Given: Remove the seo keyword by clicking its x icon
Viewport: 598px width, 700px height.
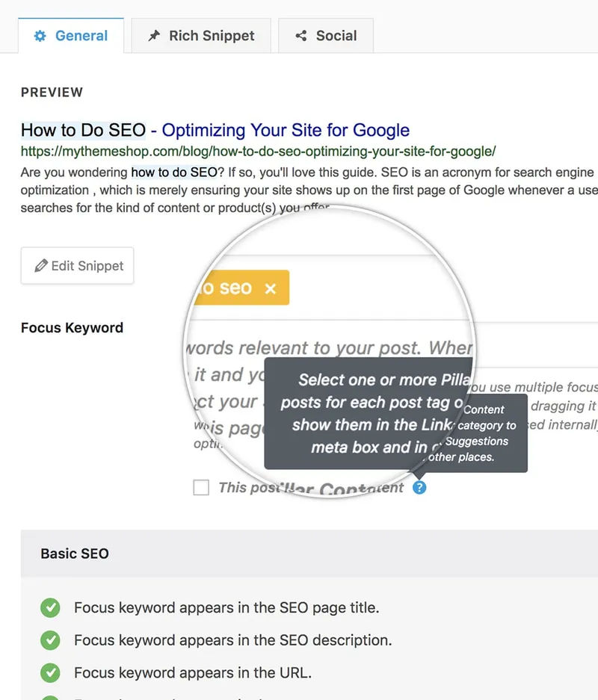Looking at the screenshot, I should tap(269, 288).
